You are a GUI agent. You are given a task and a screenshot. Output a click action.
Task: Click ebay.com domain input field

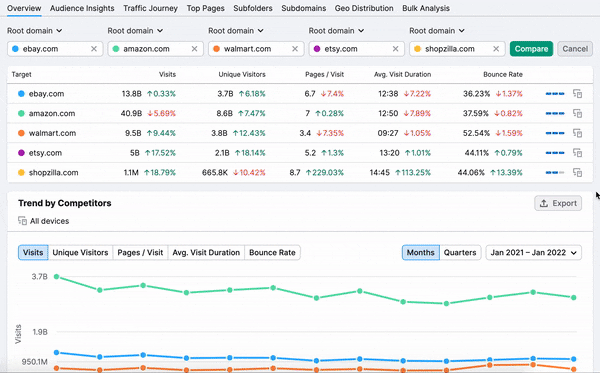(55, 49)
